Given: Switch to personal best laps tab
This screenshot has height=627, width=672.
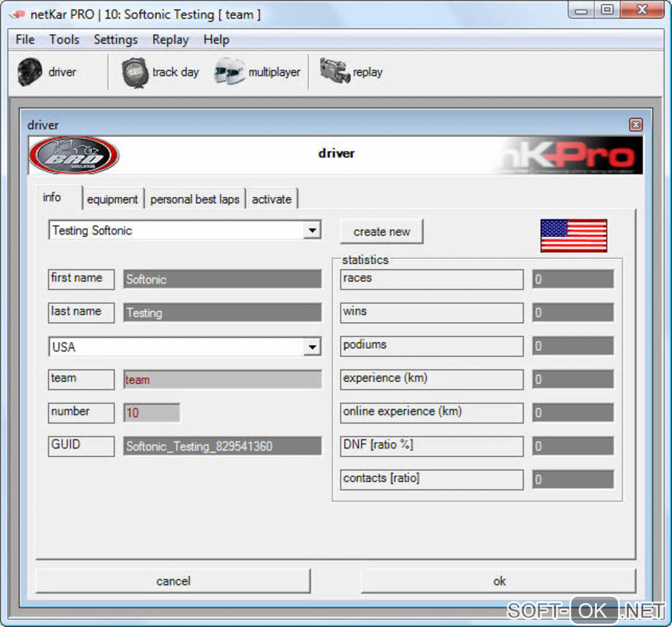Looking at the screenshot, I should click(x=194, y=199).
